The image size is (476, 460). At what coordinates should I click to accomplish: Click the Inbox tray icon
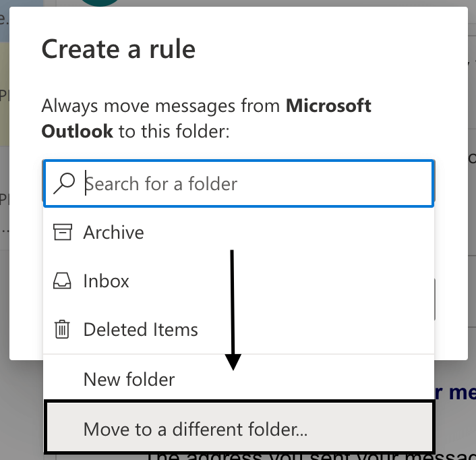62,281
